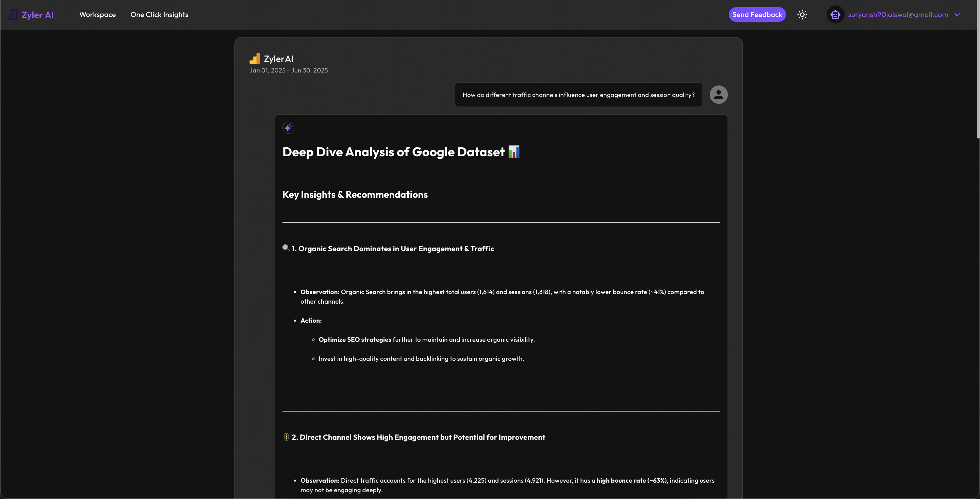Click the magnifying glass section icon
The width and height of the screenshot is (980, 499).
pyautogui.click(x=286, y=248)
